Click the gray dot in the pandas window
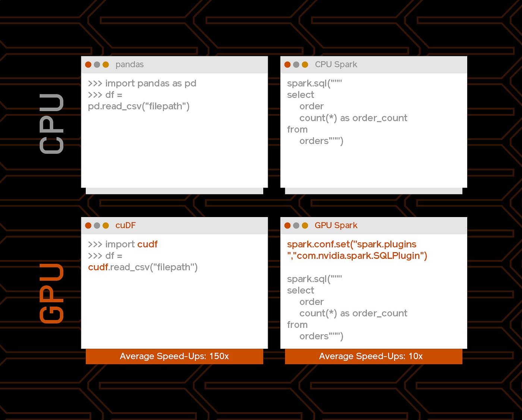522x420 pixels. (x=97, y=65)
